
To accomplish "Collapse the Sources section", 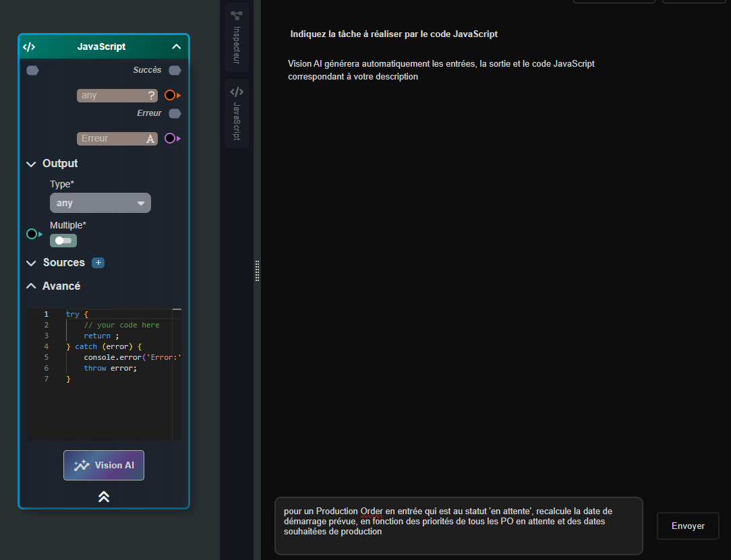I will tap(31, 263).
